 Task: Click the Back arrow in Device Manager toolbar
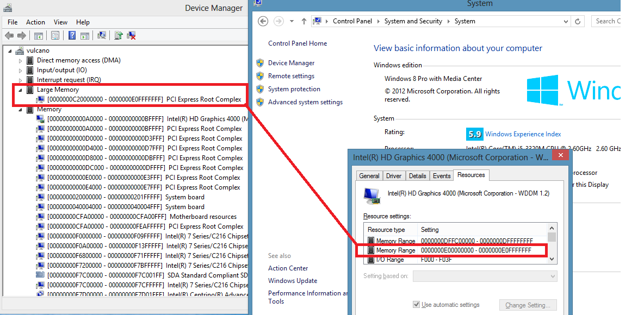point(9,36)
